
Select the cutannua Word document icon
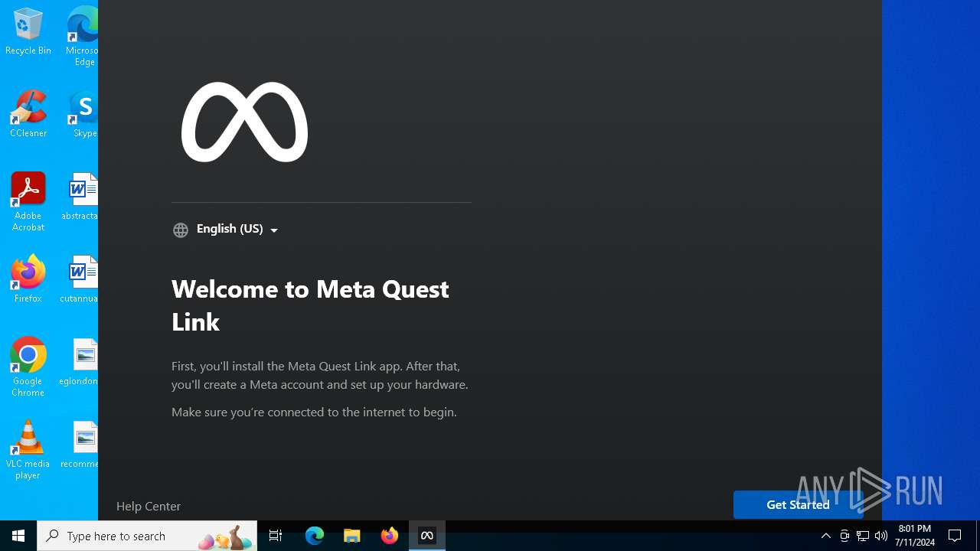click(x=80, y=279)
